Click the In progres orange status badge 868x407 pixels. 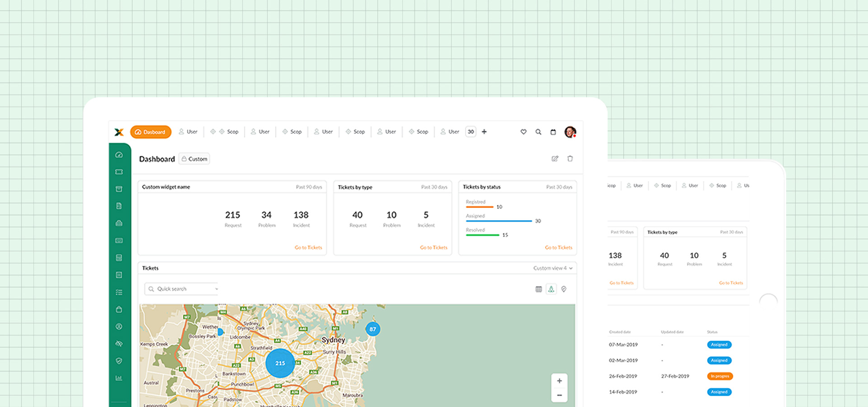pos(720,376)
